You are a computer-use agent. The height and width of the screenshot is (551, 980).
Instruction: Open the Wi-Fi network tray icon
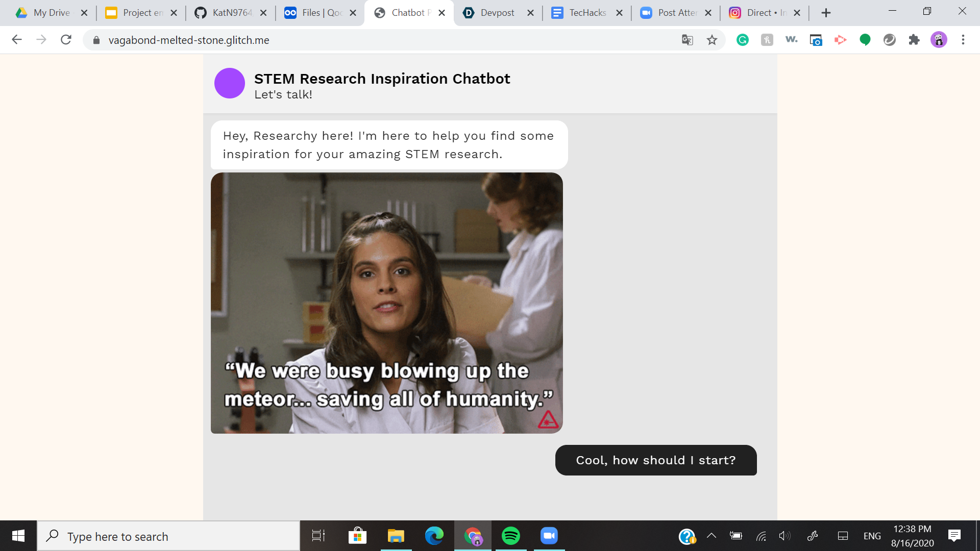click(761, 536)
